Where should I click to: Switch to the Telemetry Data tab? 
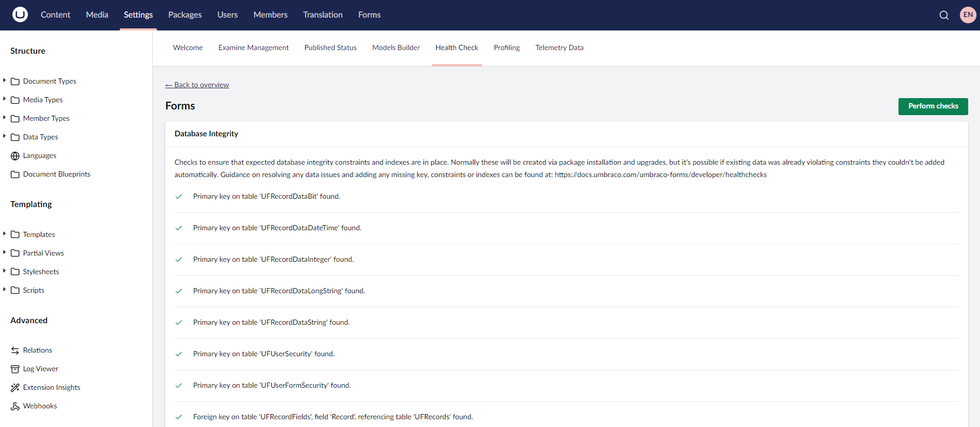point(559,48)
